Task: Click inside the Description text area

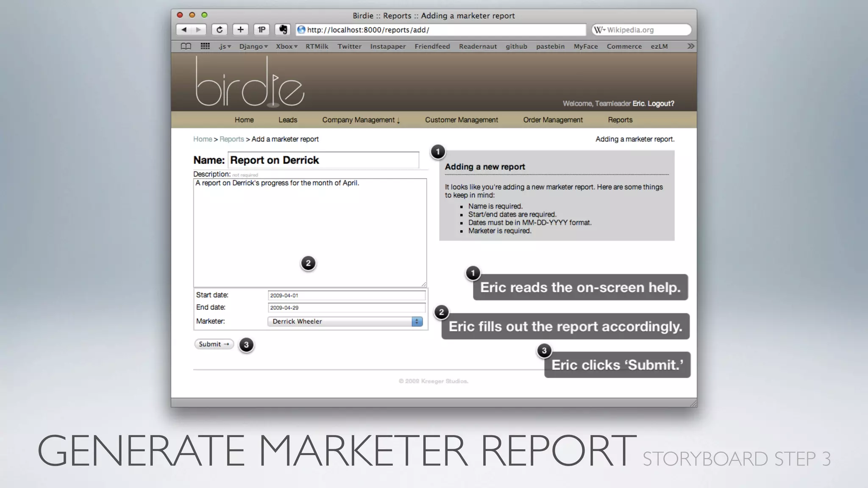Action: coord(310,233)
